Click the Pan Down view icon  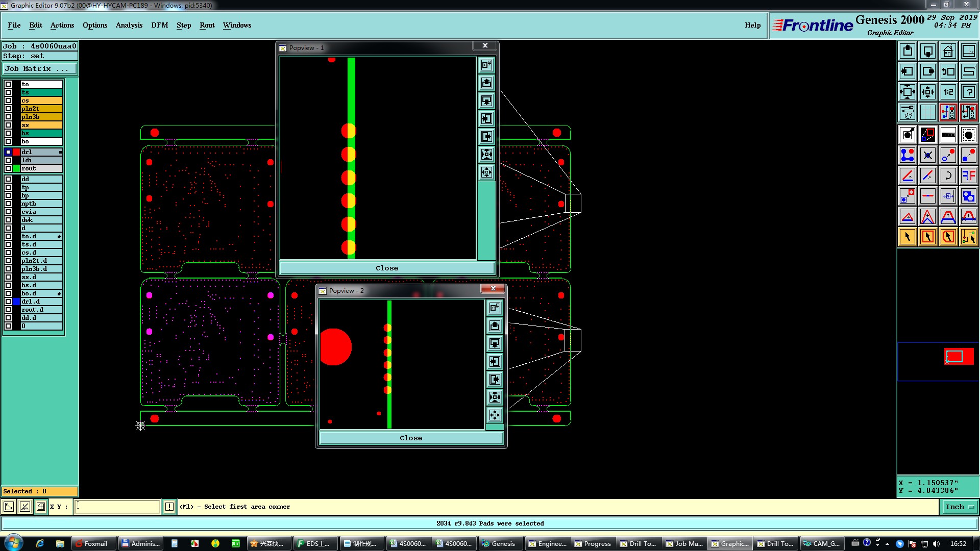[928, 51]
